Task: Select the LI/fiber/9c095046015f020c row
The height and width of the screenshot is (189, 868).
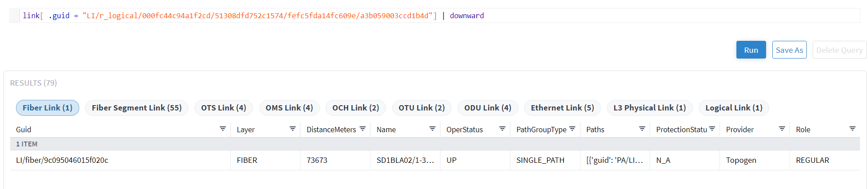Action: click(62, 160)
